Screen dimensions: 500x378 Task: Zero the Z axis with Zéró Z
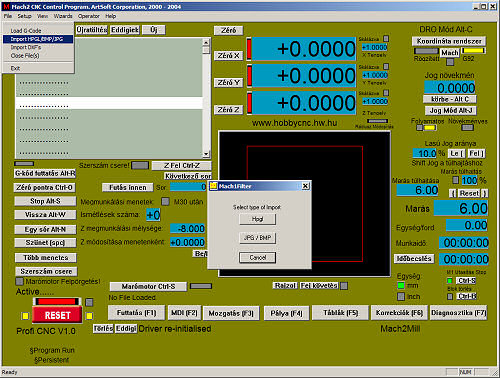pyautogui.click(x=229, y=109)
